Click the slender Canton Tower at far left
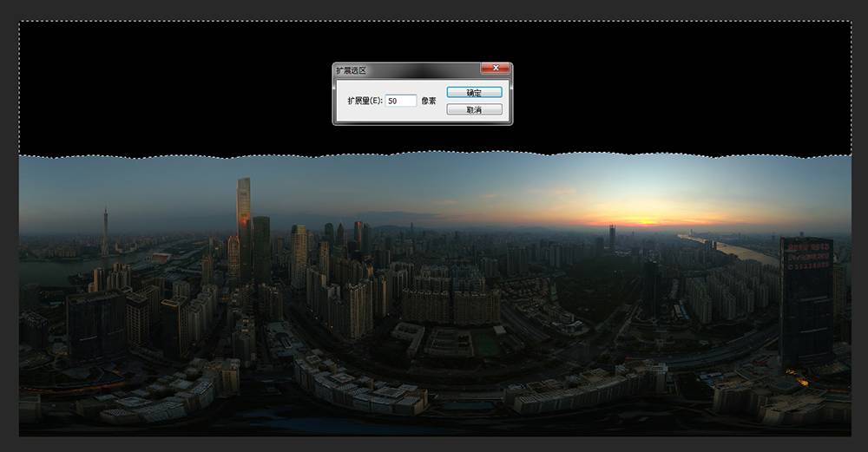The image size is (868, 452). click(105, 230)
